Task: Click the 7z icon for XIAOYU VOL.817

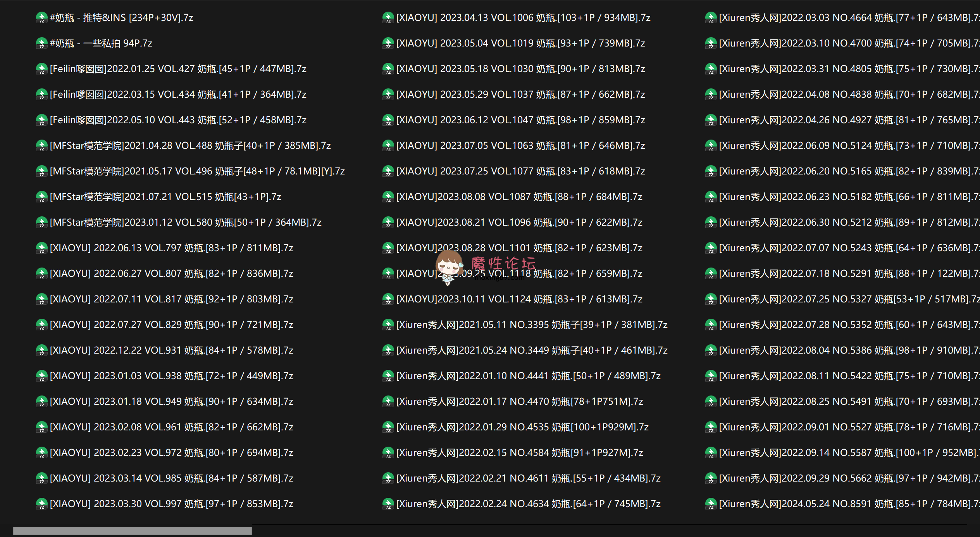Action: 41,299
